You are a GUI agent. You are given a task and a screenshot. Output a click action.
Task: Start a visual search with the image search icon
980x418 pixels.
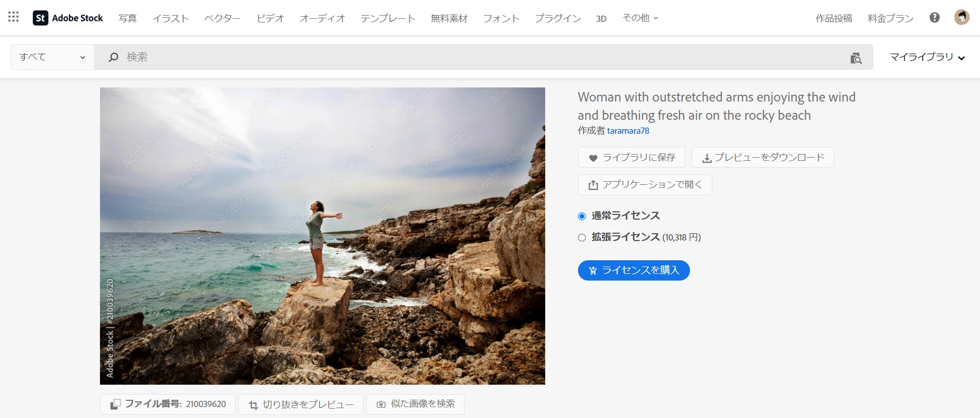click(856, 58)
